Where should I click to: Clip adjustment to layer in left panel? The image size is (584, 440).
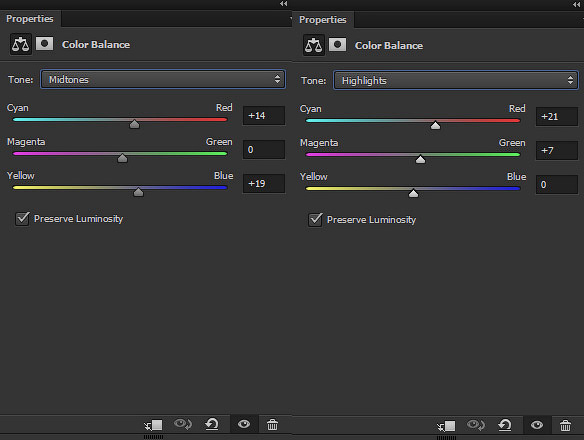coord(153,425)
